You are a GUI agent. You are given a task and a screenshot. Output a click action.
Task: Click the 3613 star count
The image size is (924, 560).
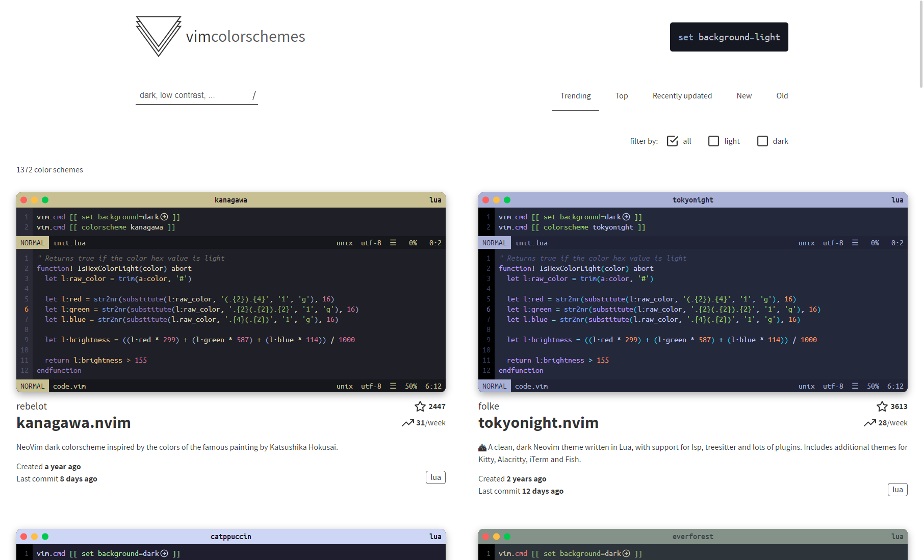[x=899, y=406]
